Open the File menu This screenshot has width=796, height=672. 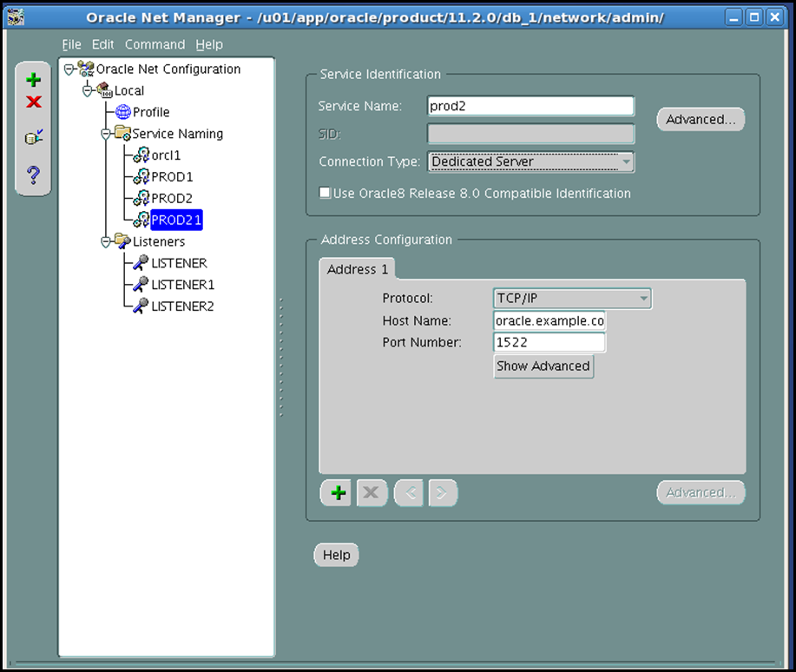[71, 44]
